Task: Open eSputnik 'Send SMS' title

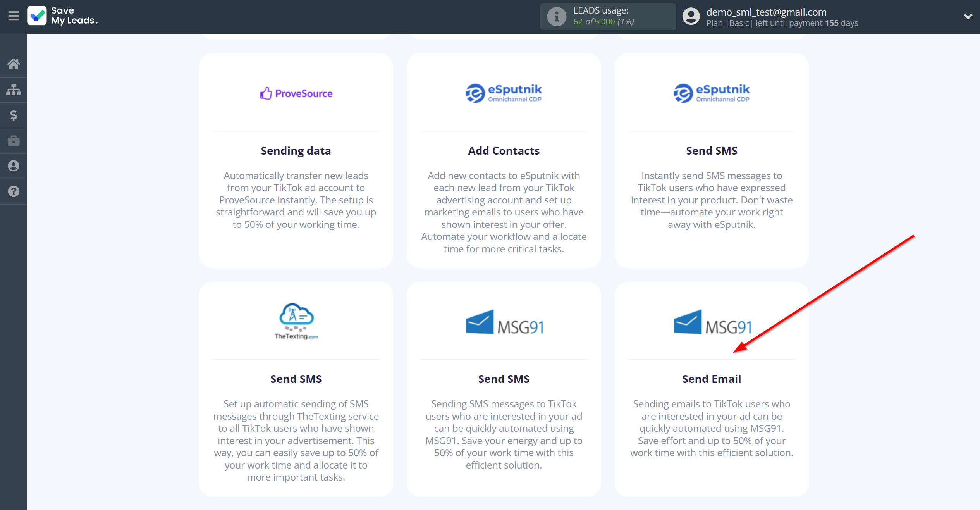Action: click(x=712, y=151)
